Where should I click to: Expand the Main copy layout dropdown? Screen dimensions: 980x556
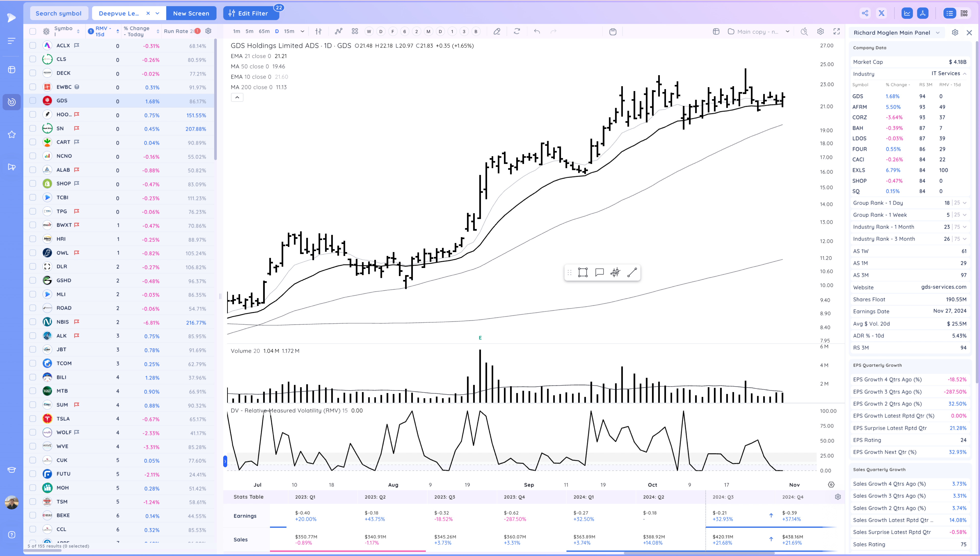(x=787, y=32)
